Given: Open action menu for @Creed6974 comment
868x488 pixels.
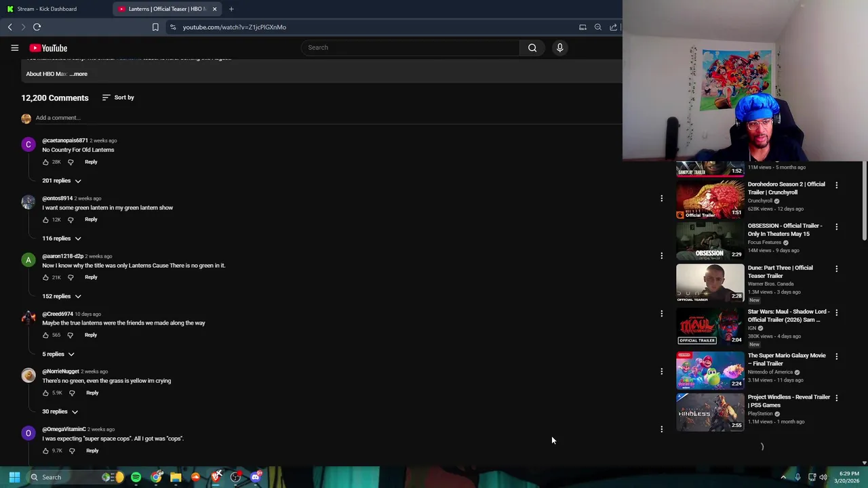Looking at the screenshot, I should (661, 313).
